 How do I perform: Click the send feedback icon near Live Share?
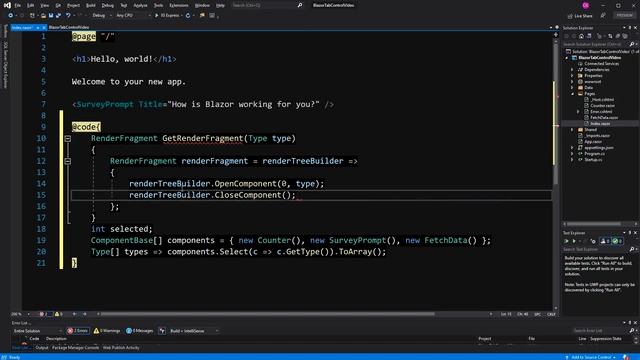(603, 16)
